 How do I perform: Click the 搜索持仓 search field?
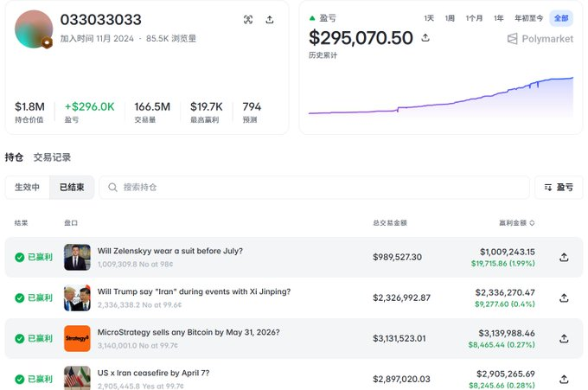[x=314, y=187]
